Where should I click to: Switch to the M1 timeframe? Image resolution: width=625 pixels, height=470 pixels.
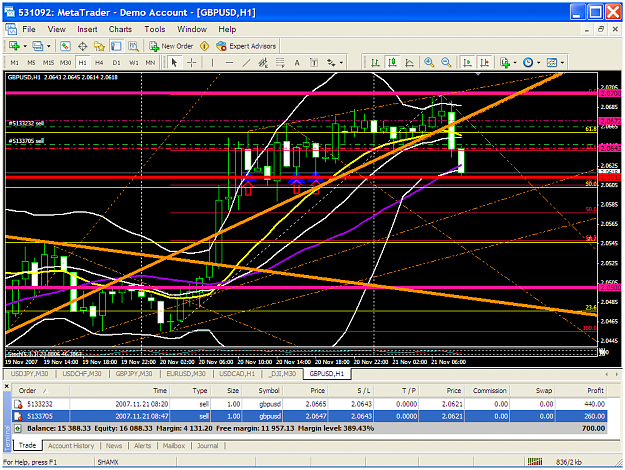point(14,63)
